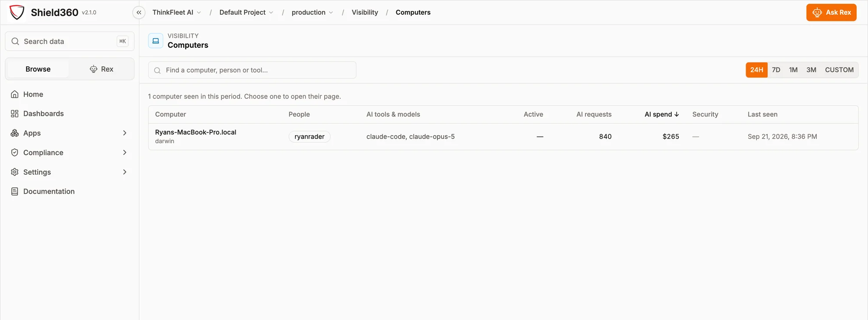Click the Home house icon
The width and height of the screenshot is (868, 320).
click(x=15, y=94)
